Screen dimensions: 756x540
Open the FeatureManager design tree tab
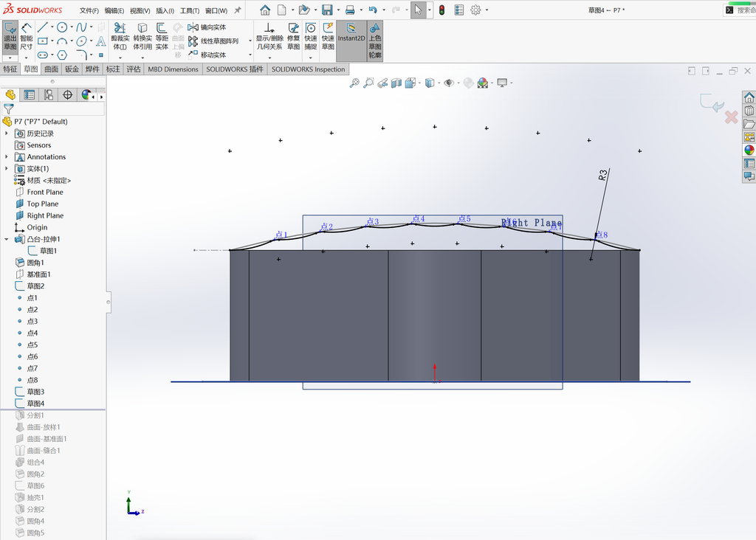click(10, 95)
